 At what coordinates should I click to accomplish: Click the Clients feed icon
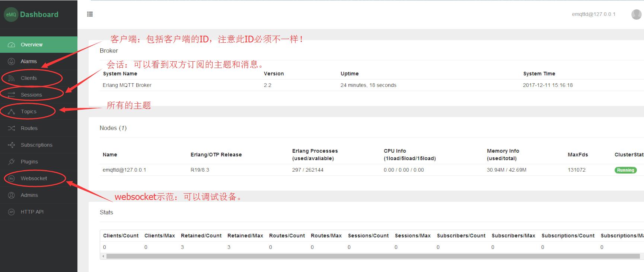12,78
